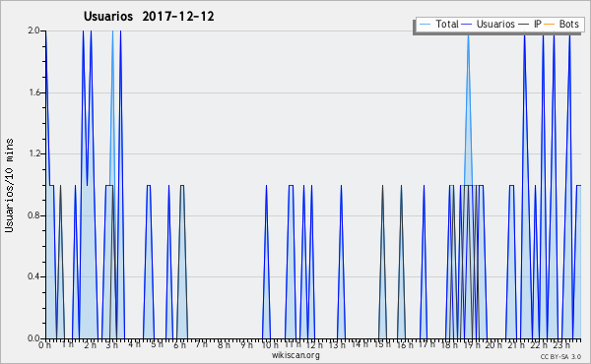
Task: Click the '11 h' x-axis label
Action: pos(293,344)
